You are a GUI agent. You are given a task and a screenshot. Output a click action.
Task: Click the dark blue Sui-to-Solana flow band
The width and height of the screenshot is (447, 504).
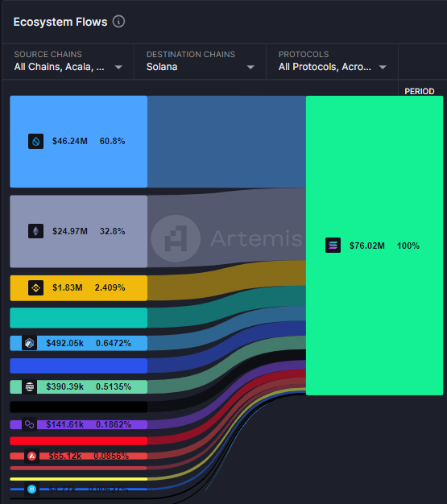point(226,142)
